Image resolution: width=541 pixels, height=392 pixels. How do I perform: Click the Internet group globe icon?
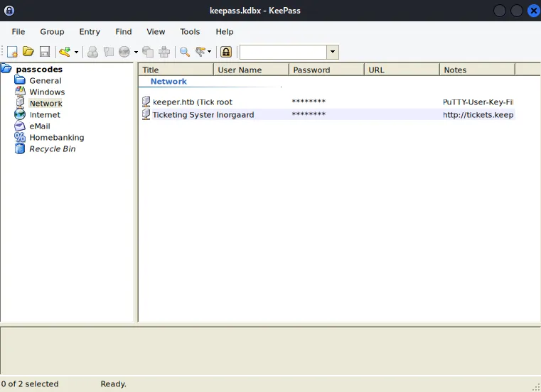(20, 114)
